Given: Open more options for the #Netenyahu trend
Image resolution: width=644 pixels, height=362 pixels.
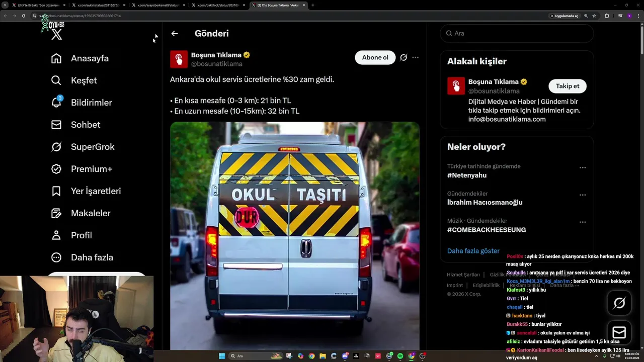Looking at the screenshot, I should tap(583, 167).
